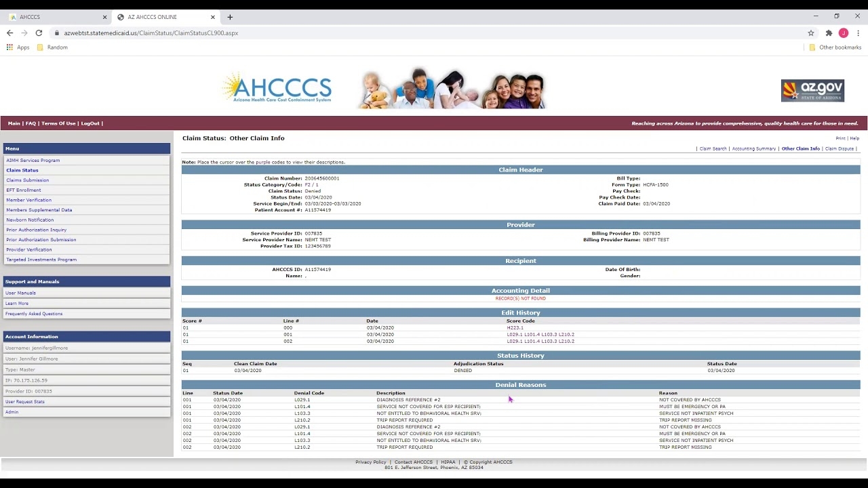Viewport: 868px width, 488px height.
Task: Open Prior Authorization Inquiry in the sidebar
Action: [36, 230]
